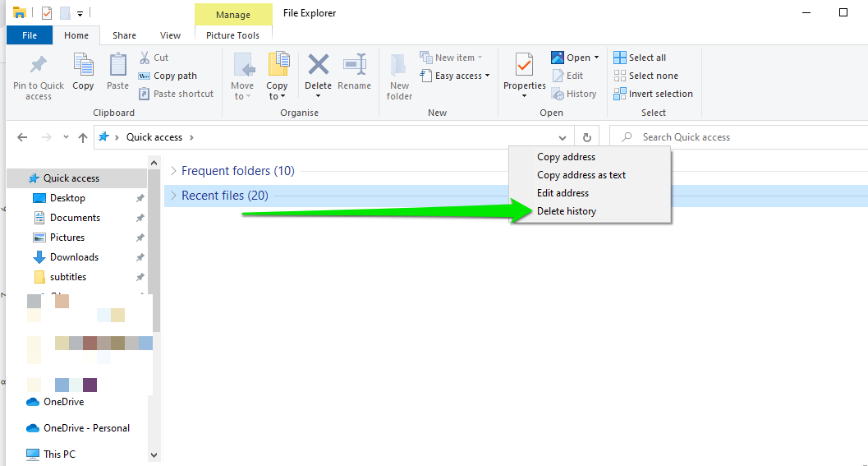Click Quick access breadcrumb in address bar
868x466 pixels.
(x=154, y=137)
